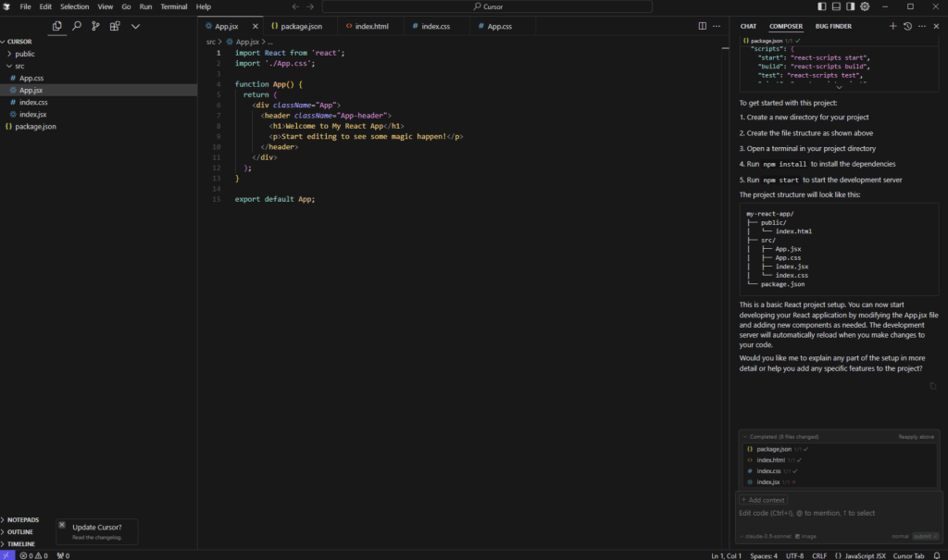Open the Source Control view icon
Viewport: 948px width, 560px height.
pos(95,26)
